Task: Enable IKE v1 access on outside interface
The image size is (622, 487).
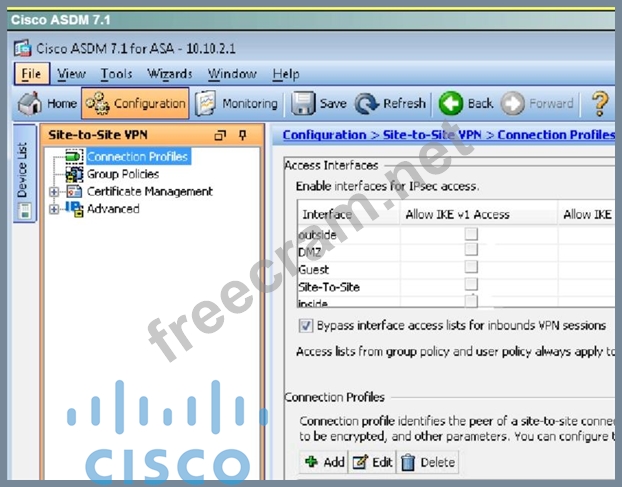Action: pos(471,234)
